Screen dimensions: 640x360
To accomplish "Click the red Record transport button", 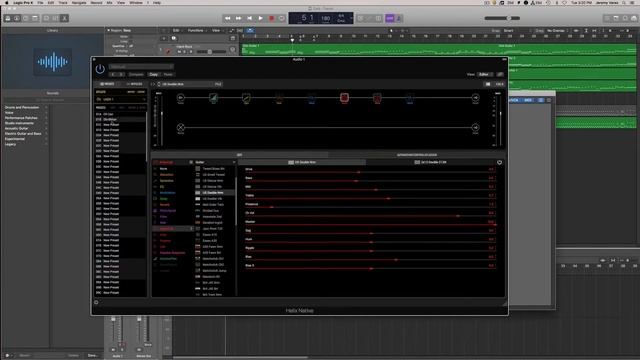I will pyautogui.click(x=271, y=18).
